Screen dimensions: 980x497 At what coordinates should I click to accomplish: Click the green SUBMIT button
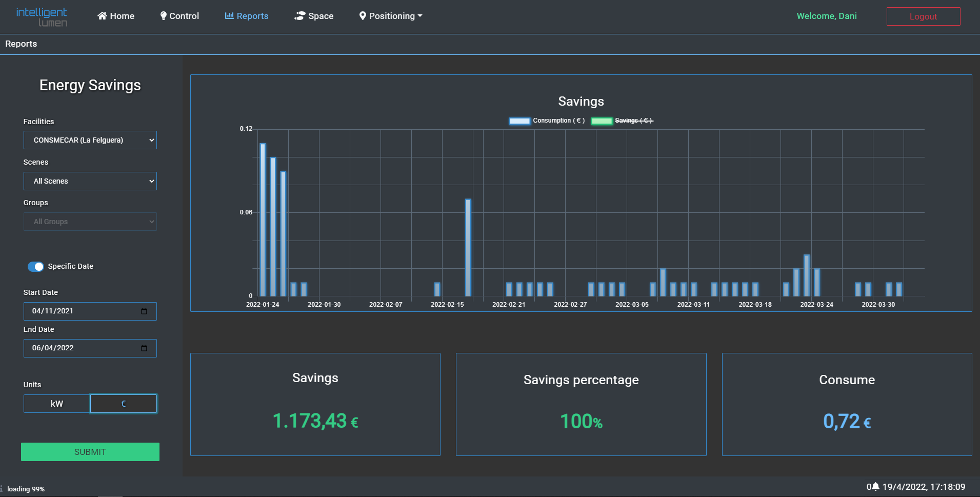[x=90, y=452]
